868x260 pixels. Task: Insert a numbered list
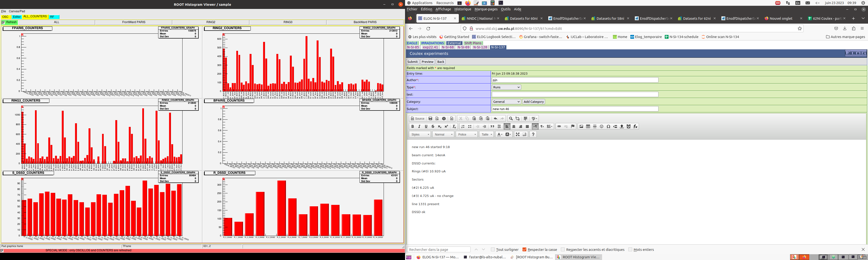(463, 126)
